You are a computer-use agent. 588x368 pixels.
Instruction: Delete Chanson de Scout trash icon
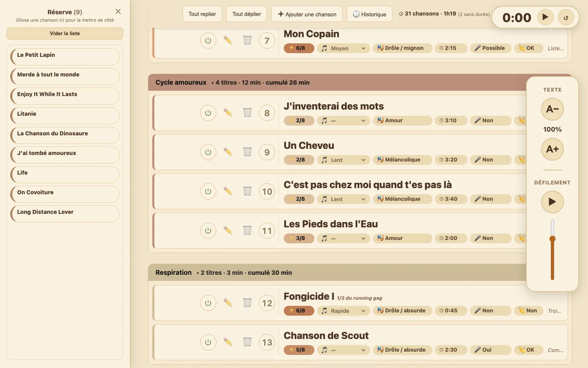tap(247, 342)
